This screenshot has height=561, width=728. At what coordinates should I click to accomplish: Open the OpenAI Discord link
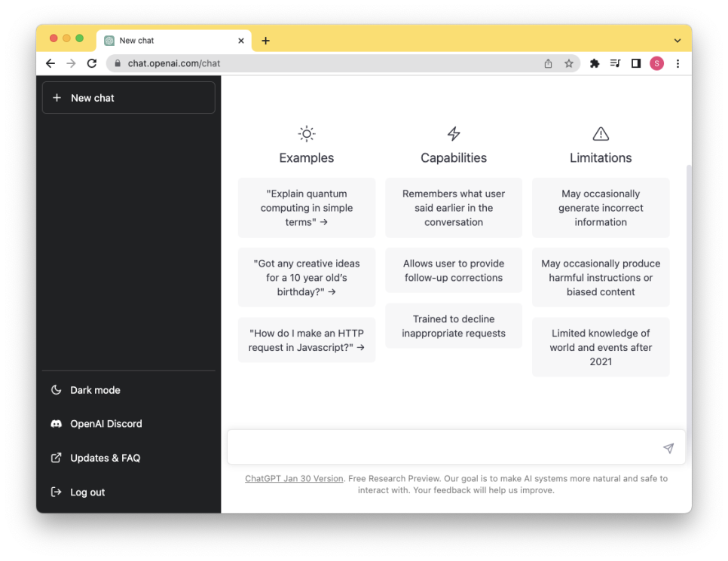coord(129,424)
